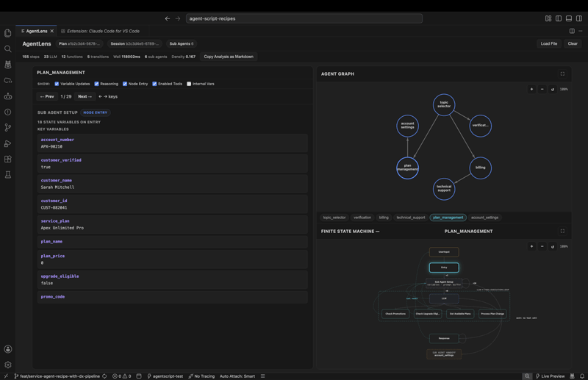
Task: Click the zoom magnifier in the status bar
Action: (527, 376)
